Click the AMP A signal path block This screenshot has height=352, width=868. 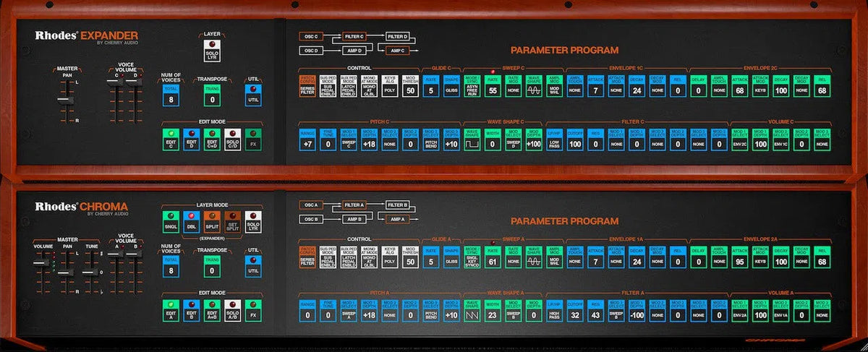397,219
